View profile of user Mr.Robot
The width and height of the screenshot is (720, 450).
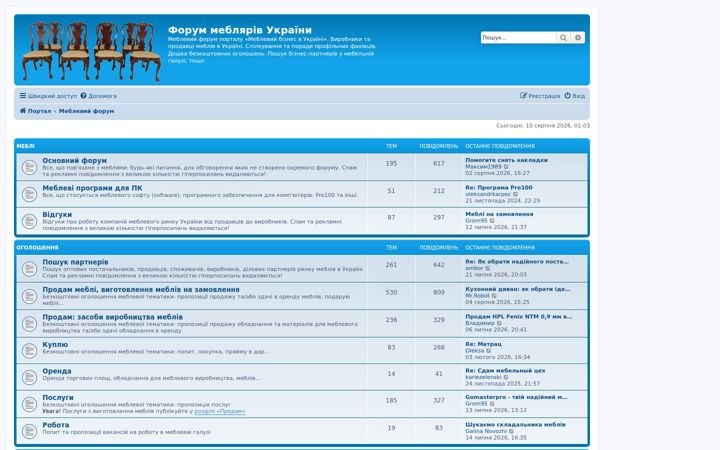477,296
